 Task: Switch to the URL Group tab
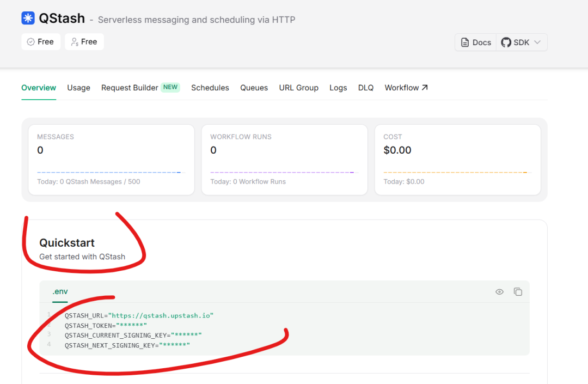tap(298, 88)
